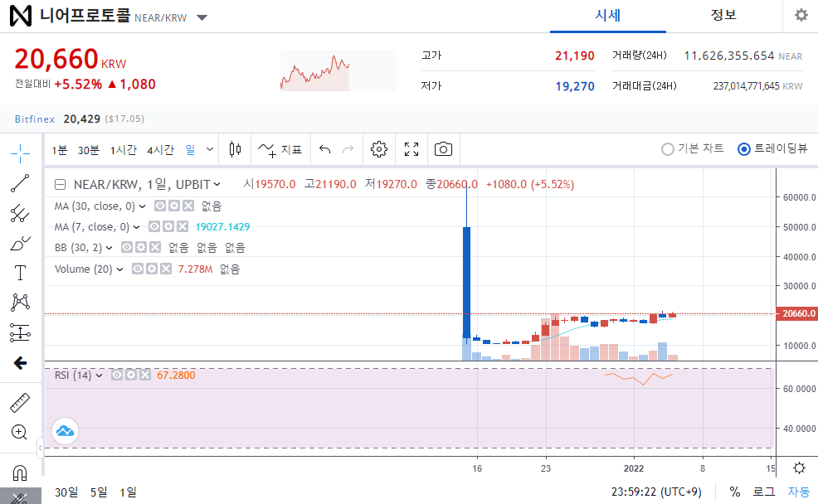Viewport: 818px width, 504px height.
Task: Select the pitchfork drawing tool
Action: tap(21, 213)
